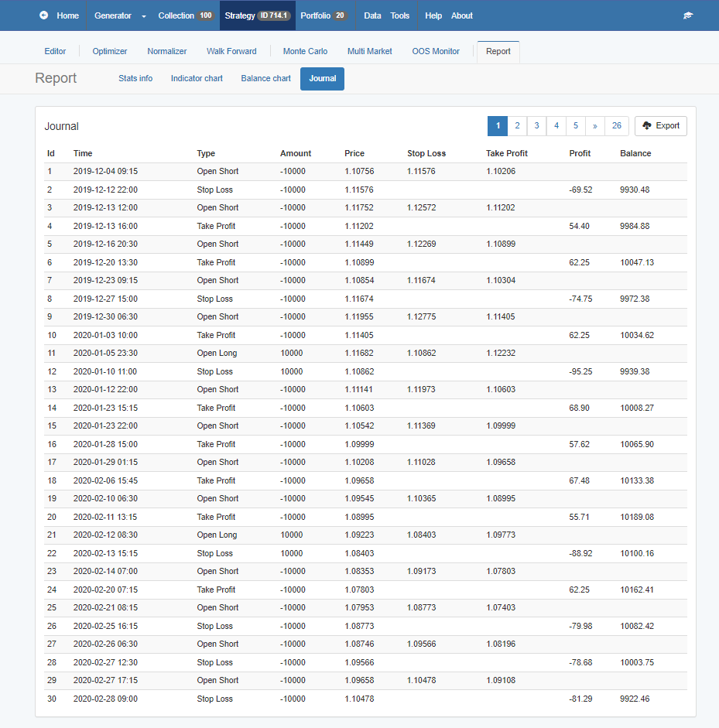Open the Walk Forward tab
Viewport: 719px width, 728px height.
[231, 51]
